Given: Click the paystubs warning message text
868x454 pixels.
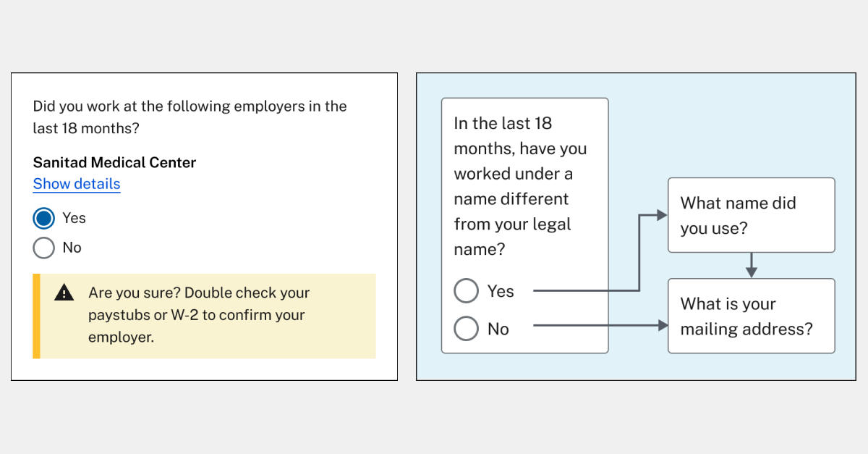Looking at the screenshot, I should pos(199,314).
